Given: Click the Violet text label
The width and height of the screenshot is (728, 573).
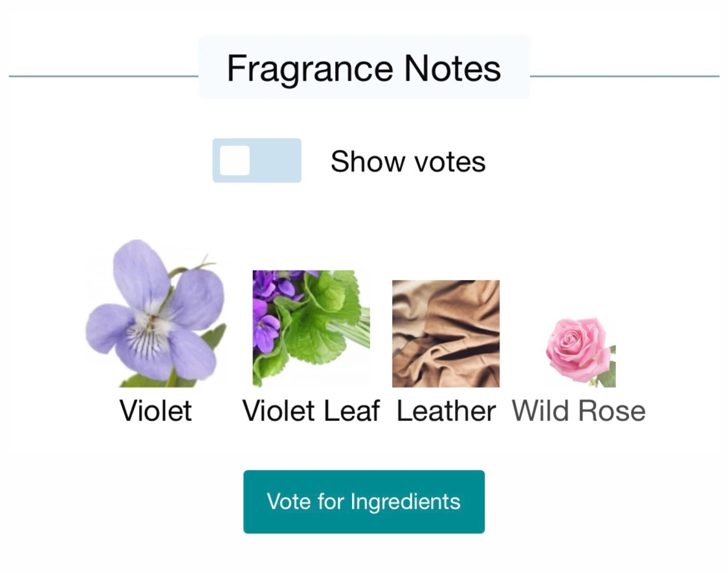Looking at the screenshot, I should coord(156,411).
